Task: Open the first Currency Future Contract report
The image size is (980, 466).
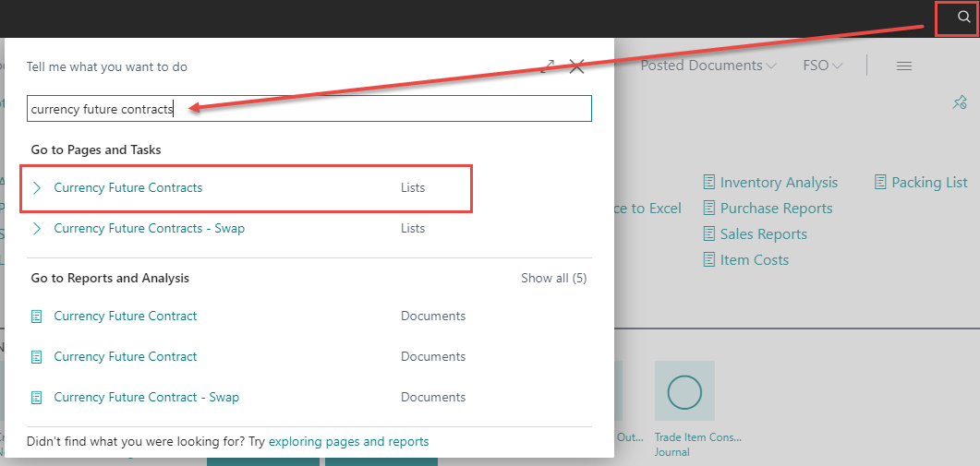Action: tap(126, 317)
